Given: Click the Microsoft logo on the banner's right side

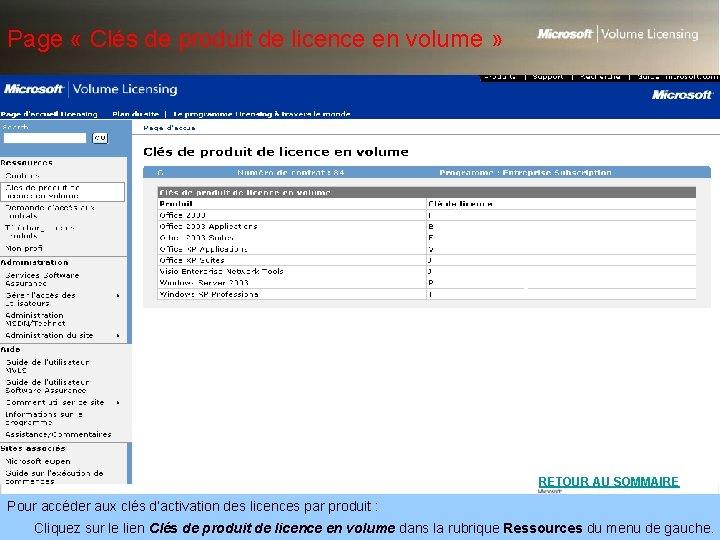Looking at the screenshot, I should pyautogui.click(x=682, y=95).
